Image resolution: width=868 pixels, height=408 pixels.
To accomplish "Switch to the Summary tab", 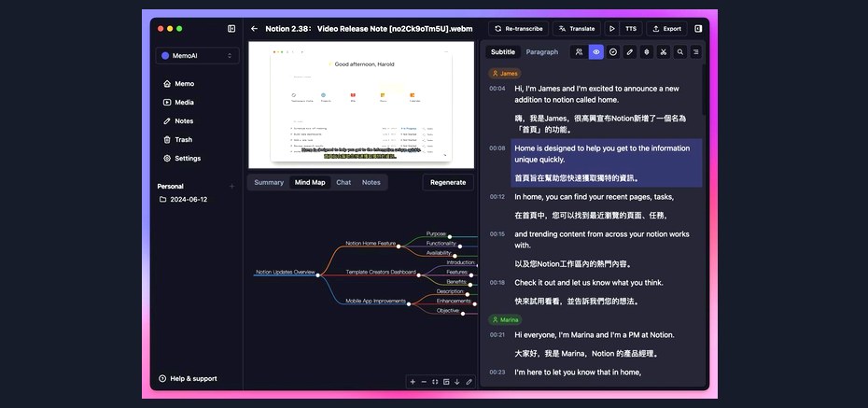I will tap(269, 182).
